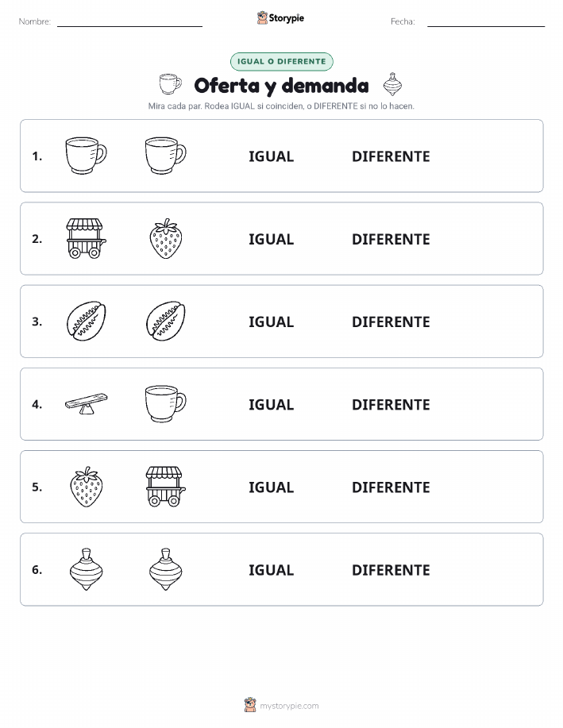Click the cup icon beside the title
Image resolution: width=563 pixels, height=728 pixels.
click(170, 84)
